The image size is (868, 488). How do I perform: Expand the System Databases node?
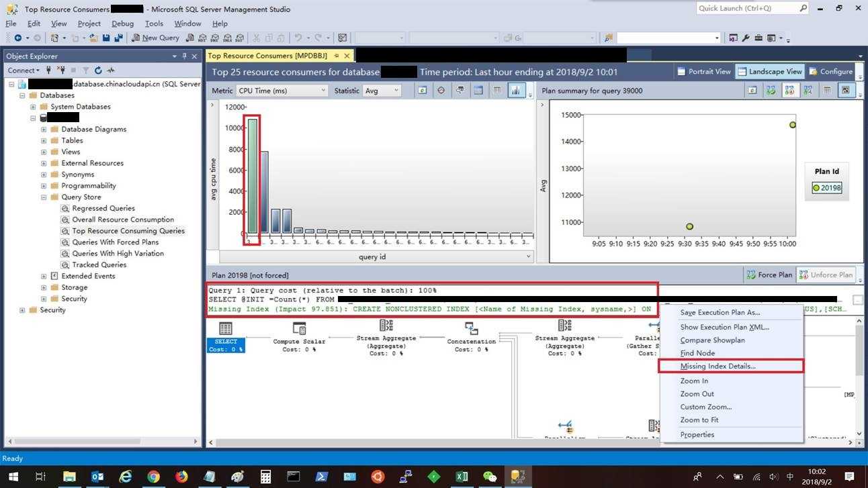click(x=32, y=107)
